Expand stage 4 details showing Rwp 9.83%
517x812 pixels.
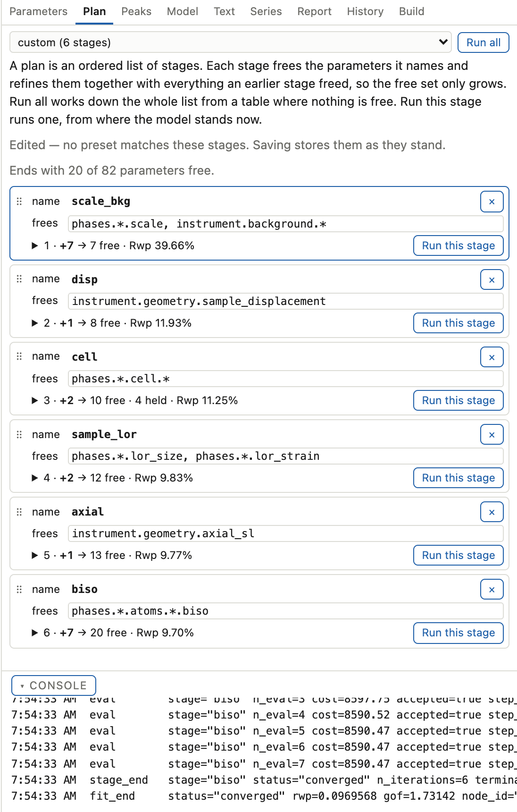(x=112, y=478)
